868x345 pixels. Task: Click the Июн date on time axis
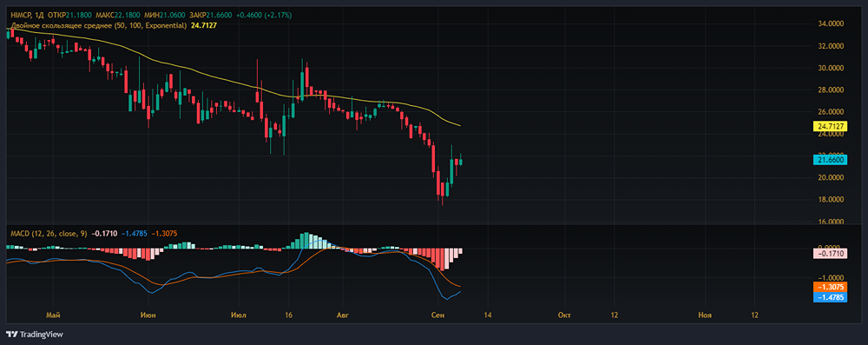click(148, 315)
